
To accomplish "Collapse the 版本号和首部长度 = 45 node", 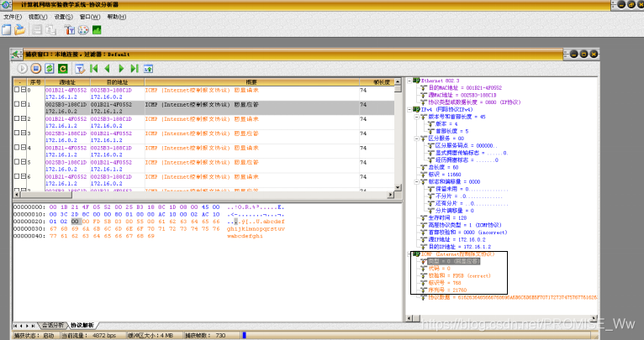I will 416,117.
